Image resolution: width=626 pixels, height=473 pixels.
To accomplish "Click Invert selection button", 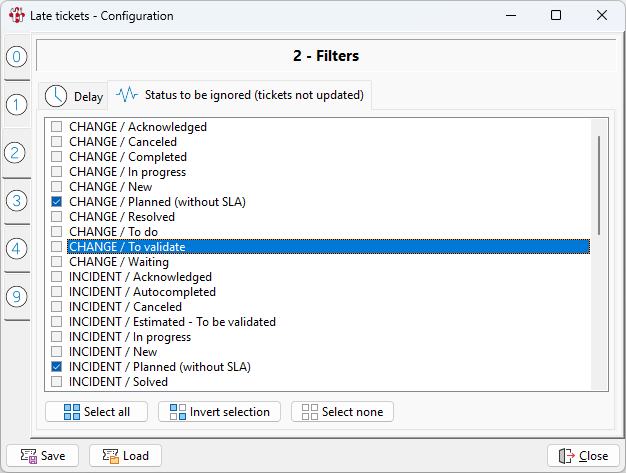I will tap(220, 412).
